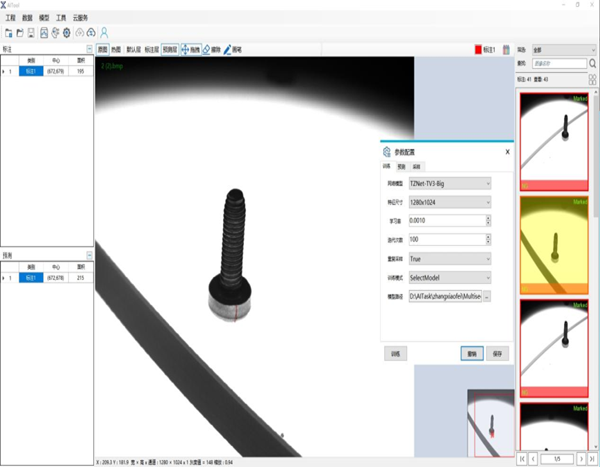Viewport: 600px width, 467px height.
Task: Toggle the 原图 view button
Action: coord(102,48)
